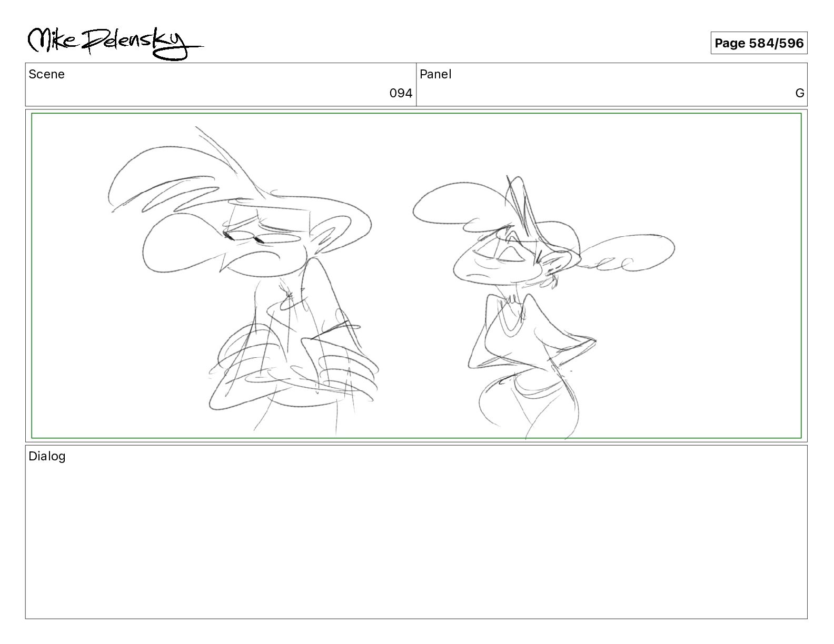Click panel letter G
Screen dimensions: 834x644
[799, 93]
